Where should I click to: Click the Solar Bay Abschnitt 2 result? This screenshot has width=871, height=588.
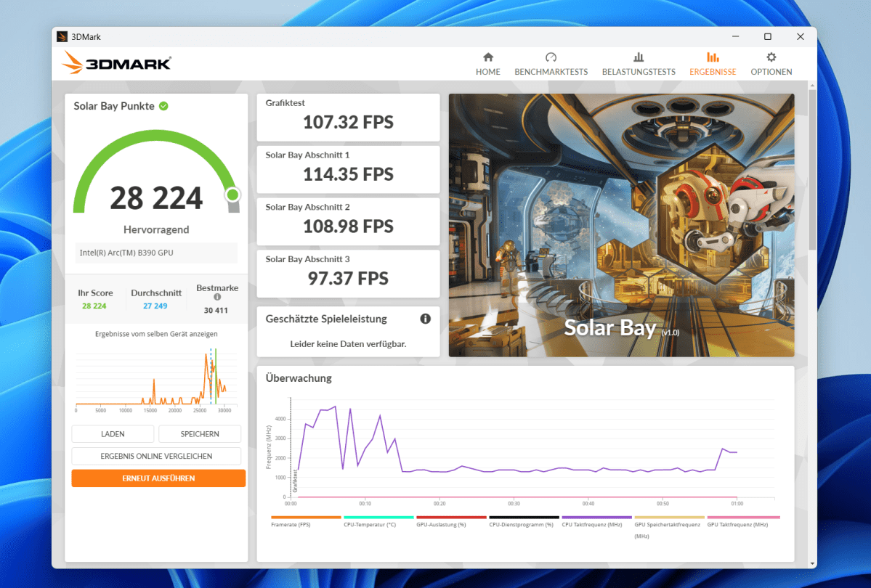348,221
